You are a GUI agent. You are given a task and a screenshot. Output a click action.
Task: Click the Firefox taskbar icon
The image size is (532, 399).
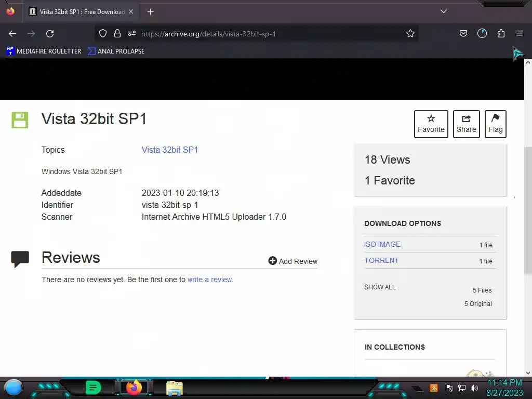[x=134, y=388]
